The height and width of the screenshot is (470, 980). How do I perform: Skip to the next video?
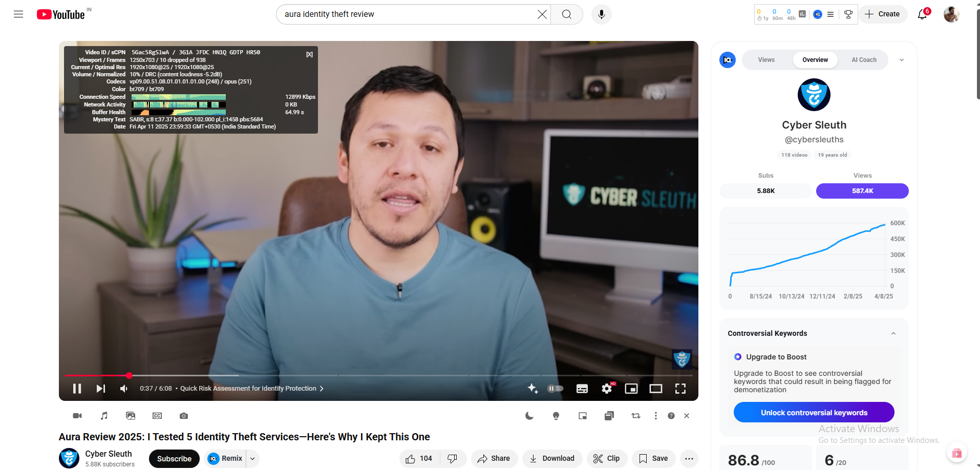point(101,389)
